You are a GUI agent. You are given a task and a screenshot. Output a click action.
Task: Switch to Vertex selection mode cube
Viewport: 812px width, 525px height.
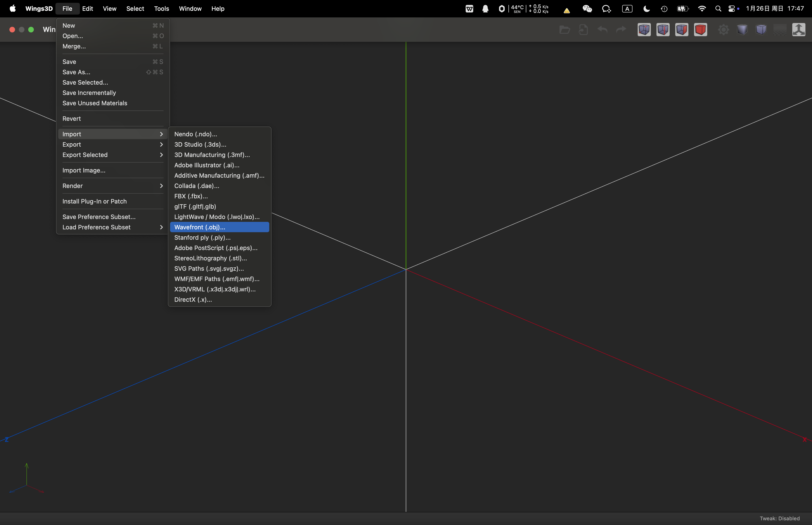tap(644, 30)
